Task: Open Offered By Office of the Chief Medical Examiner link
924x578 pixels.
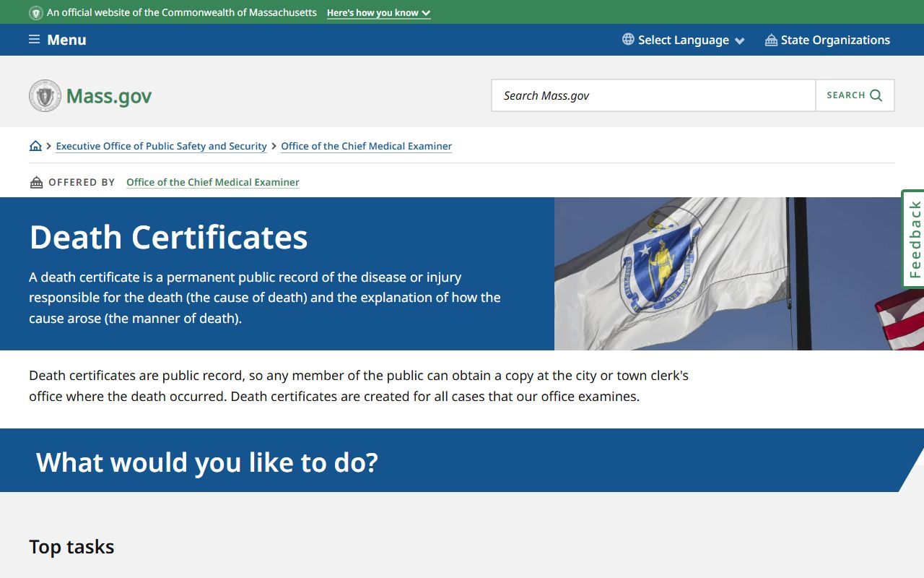Action: pyautogui.click(x=213, y=182)
